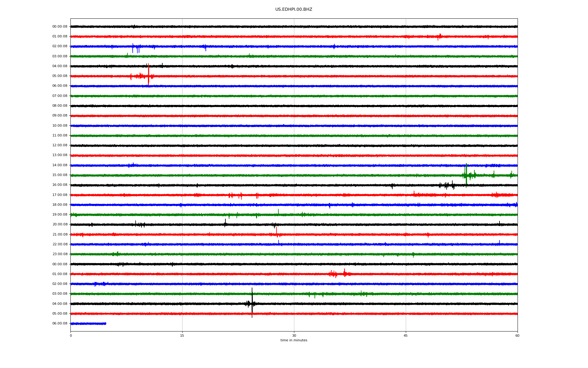The width and height of the screenshot is (588, 368).
Task: Click the 15 tick label on x-axis
Action: pyautogui.click(x=182, y=335)
